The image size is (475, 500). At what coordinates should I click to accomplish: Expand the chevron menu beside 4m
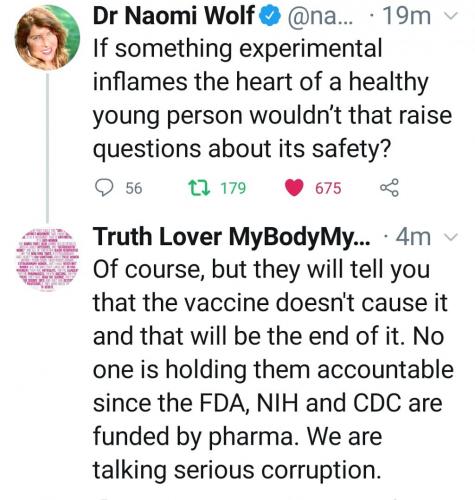[451, 237]
